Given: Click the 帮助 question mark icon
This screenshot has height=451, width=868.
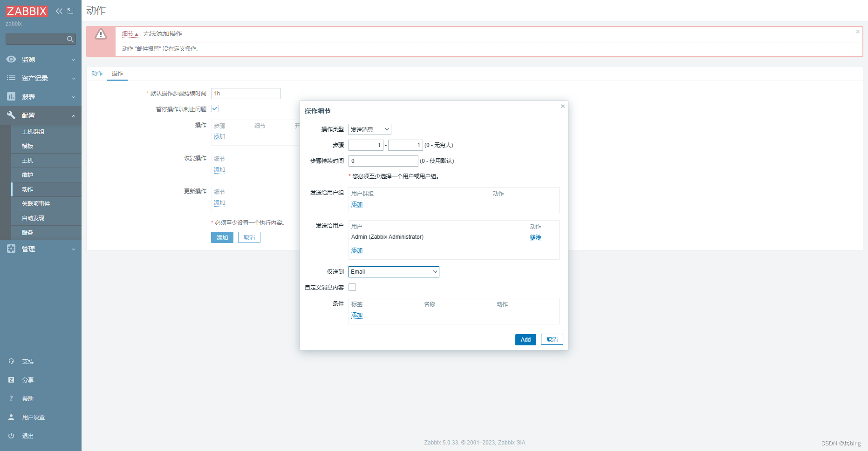Looking at the screenshot, I should point(11,398).
